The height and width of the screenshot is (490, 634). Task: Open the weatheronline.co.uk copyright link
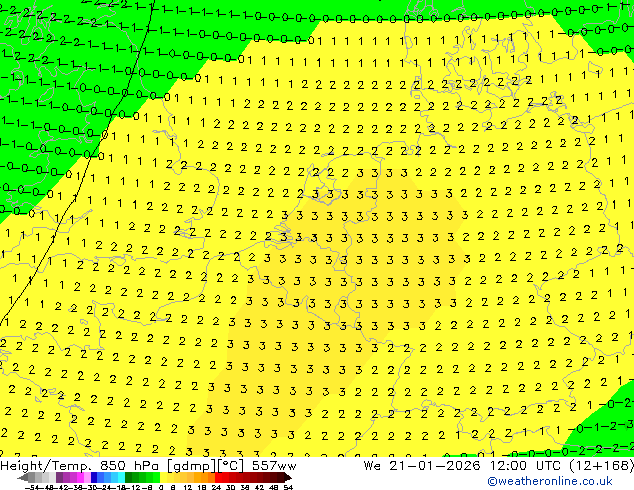(x=550, y=481)
